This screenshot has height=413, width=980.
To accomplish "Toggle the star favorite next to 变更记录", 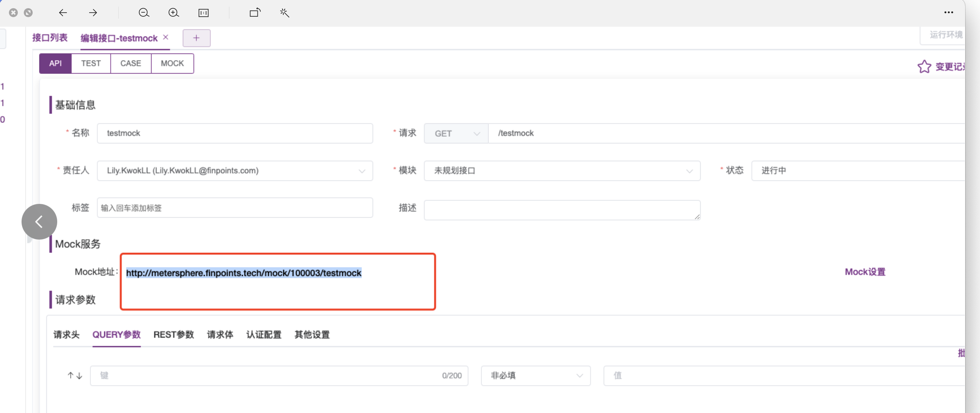I will coord(924,66).
